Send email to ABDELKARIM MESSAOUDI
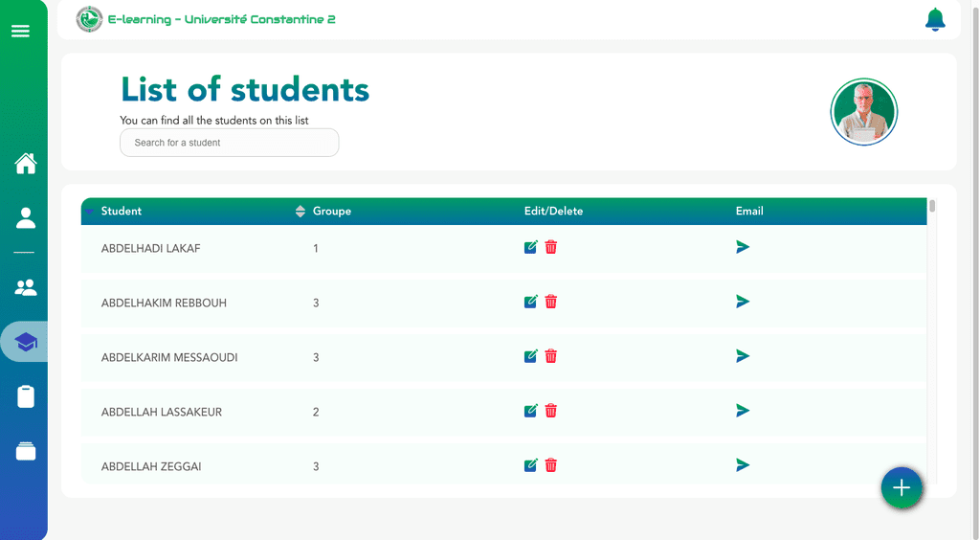 743,356
